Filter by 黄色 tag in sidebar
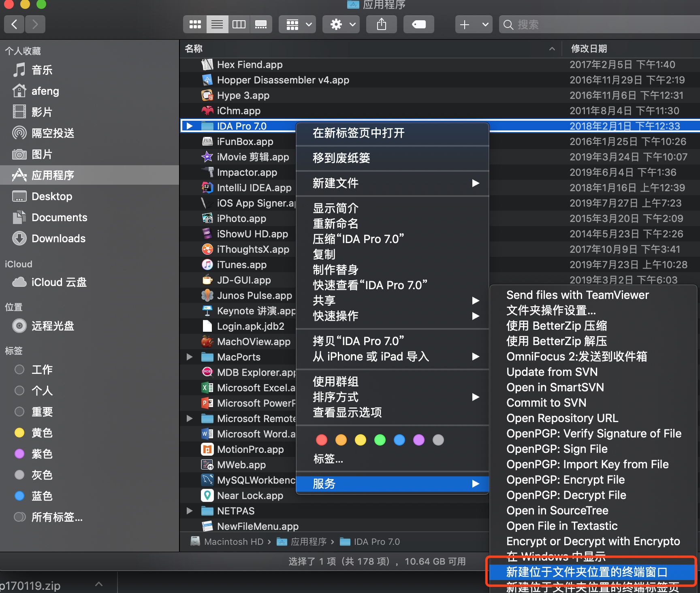Screen dimensions: 700x593 90,433
